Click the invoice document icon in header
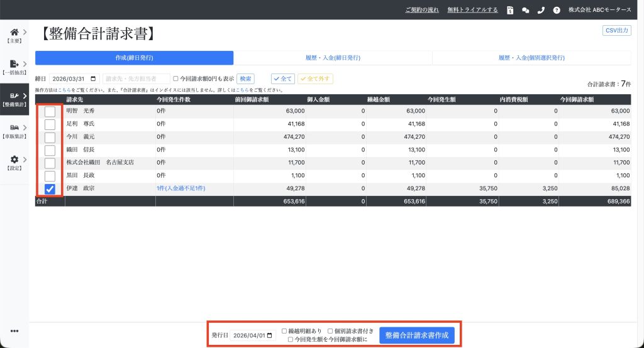Image resolution: width=644 pixels, height=348 pixels. point(510,10)
